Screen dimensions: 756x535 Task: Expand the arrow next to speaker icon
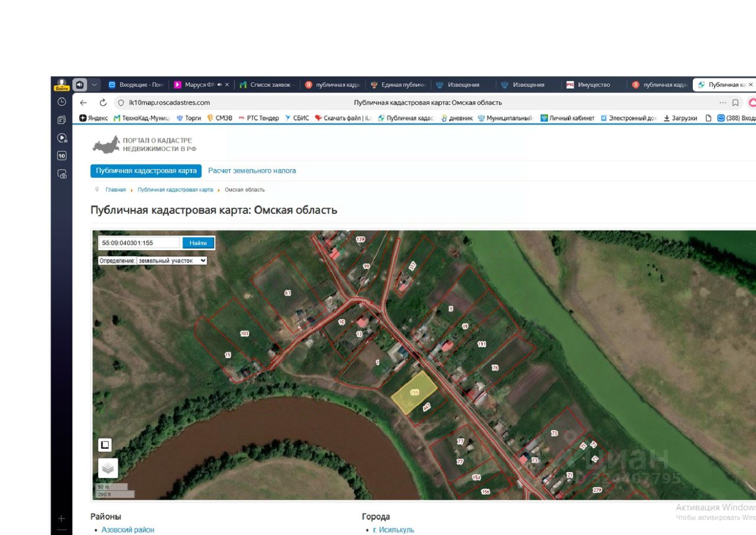tap(94, 85)
